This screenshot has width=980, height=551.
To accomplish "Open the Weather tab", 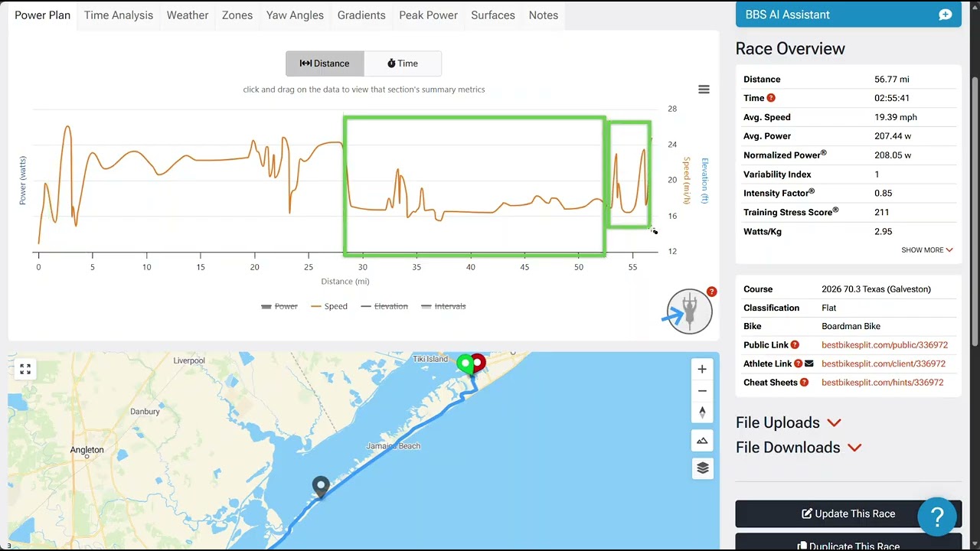I will 188,15.
